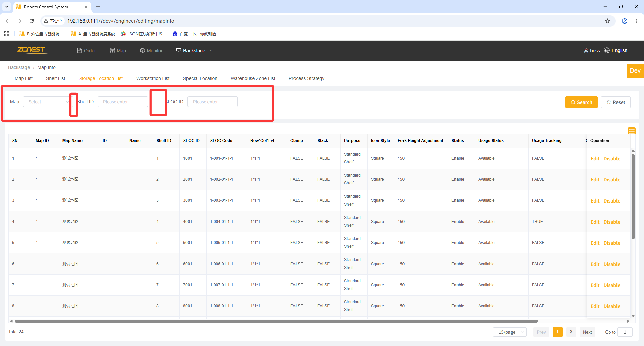
Task: Switch to the Shelf List tab
Action: 55,78
